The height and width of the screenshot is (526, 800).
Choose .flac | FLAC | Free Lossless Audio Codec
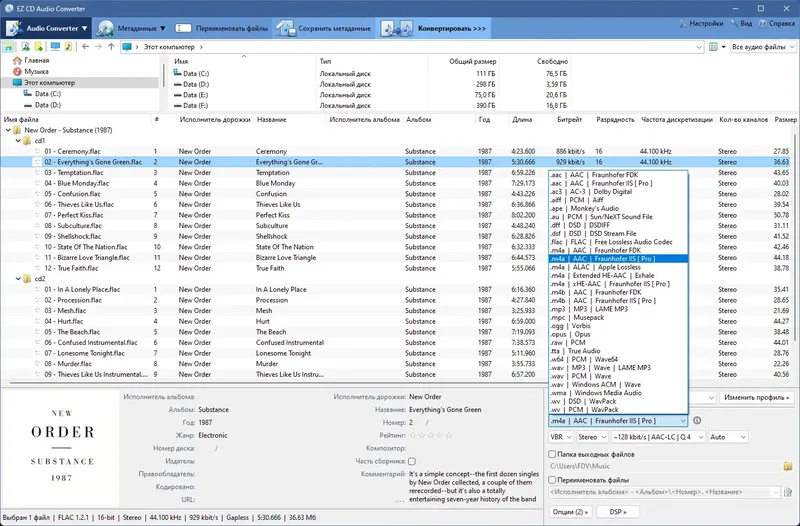[x=618, y=242]
